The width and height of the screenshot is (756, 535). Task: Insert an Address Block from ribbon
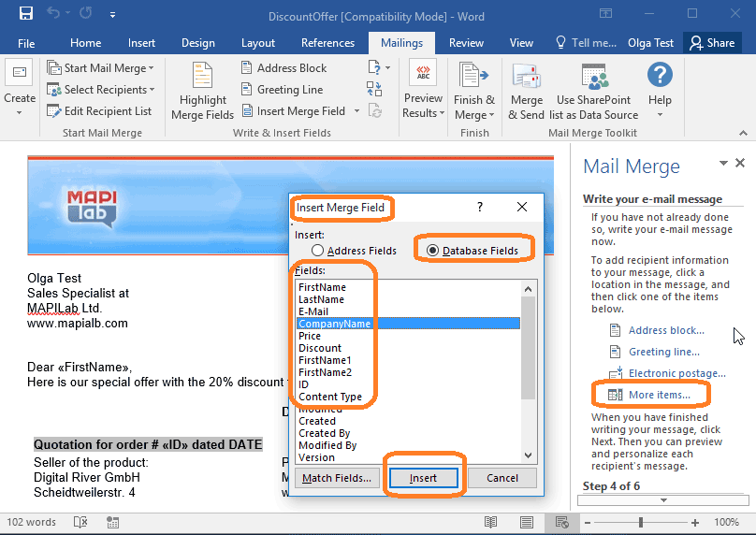pos(284,68)
